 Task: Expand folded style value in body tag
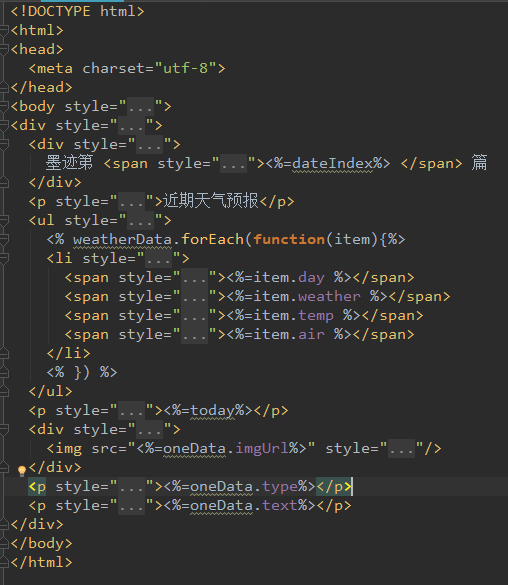point(141,107)
